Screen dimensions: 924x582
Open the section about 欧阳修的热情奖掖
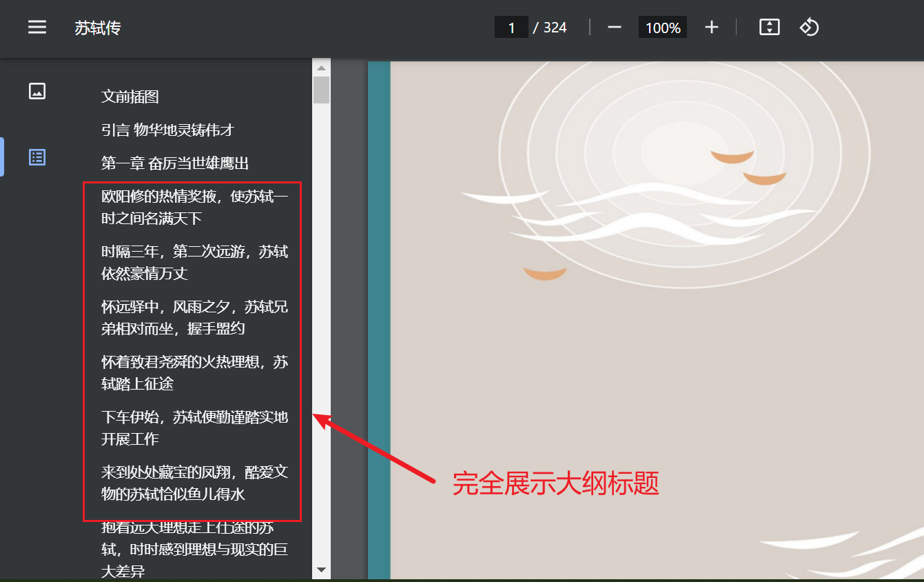point(194,207)
